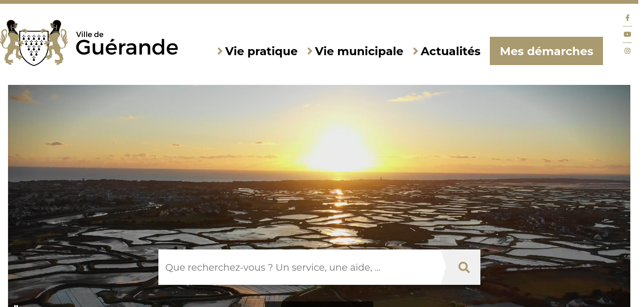Click the setting sun in the hero video

tap(340, 149)
